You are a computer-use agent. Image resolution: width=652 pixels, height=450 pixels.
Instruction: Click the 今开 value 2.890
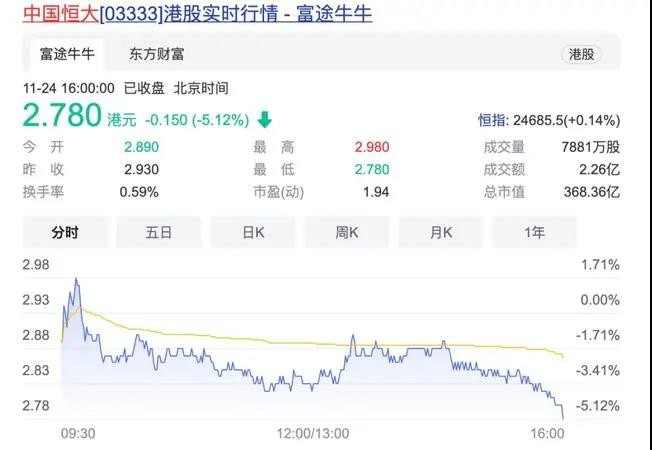tap(141, 147)
